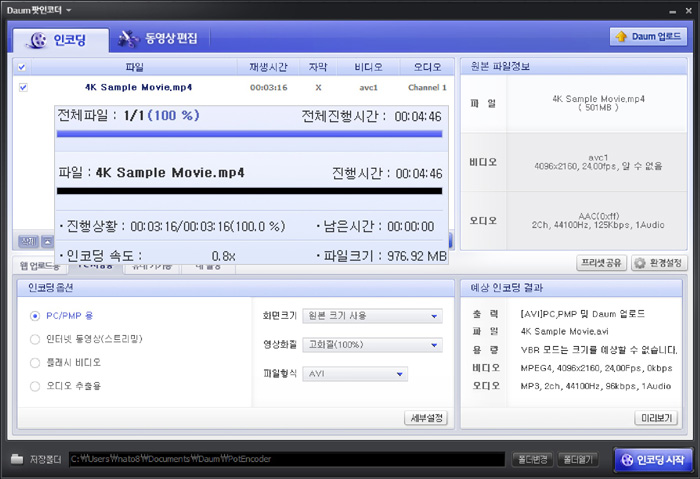This screenshot has height=479, width=700.
Task: Click the video edit icon beside 동영상편집
Action: tap(128, 40)
